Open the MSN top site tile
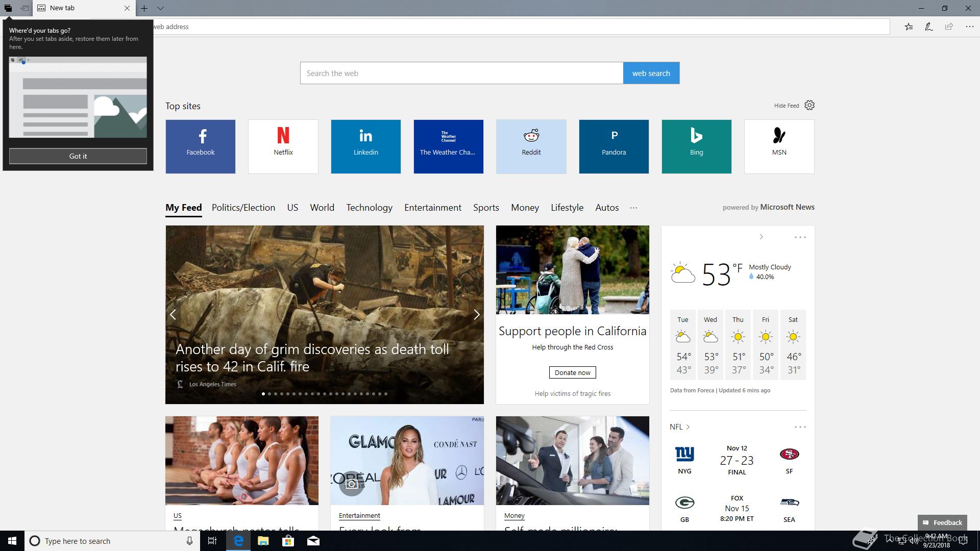Image resolution: width=980 pixels, height=551 pixels. (779, 146)
